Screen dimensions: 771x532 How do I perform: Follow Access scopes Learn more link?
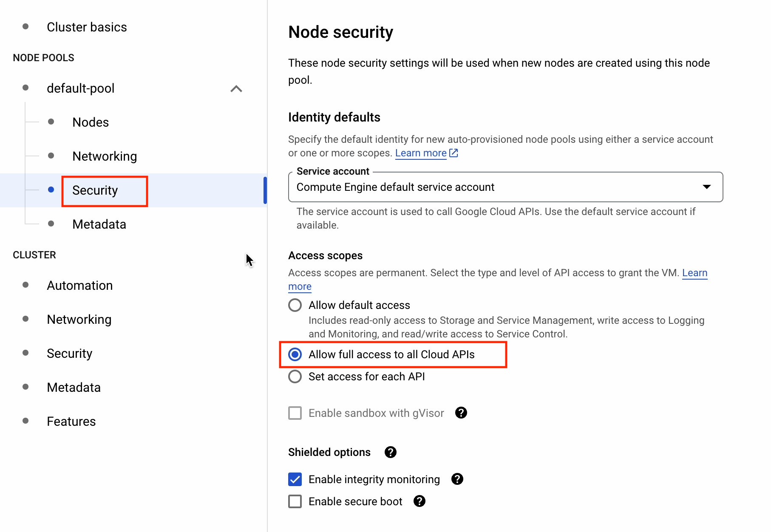[694, 273]
